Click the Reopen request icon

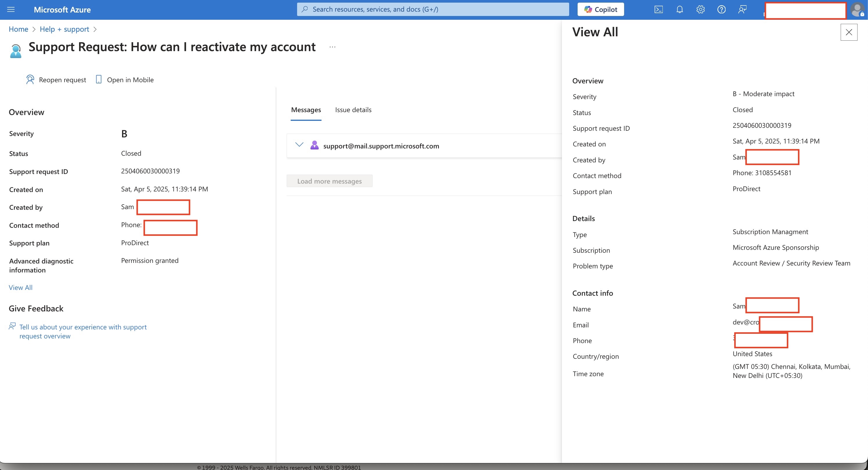[x=30, y=80]
